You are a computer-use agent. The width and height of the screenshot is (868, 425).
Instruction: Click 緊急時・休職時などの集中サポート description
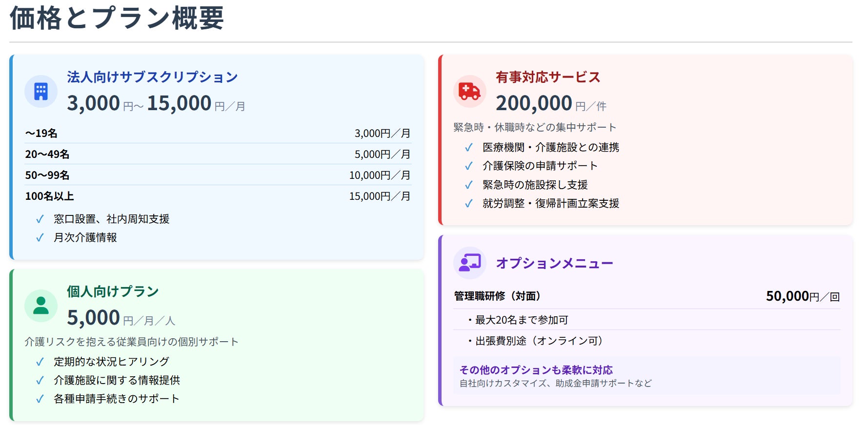535,127
